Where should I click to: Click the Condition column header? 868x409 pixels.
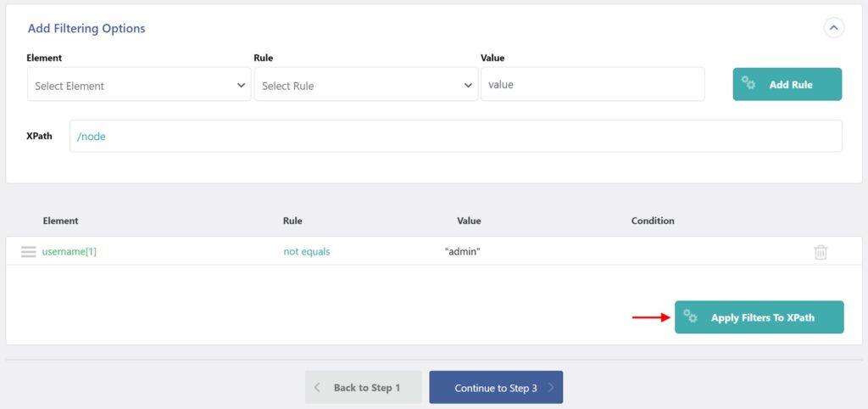click(x=653, y=221)
